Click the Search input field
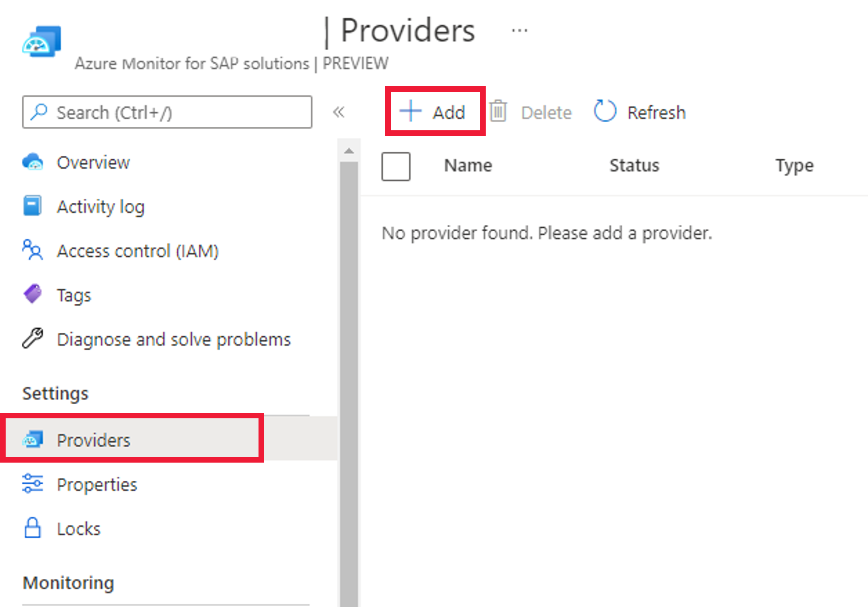The image size is (868, 607). point(167,112)
